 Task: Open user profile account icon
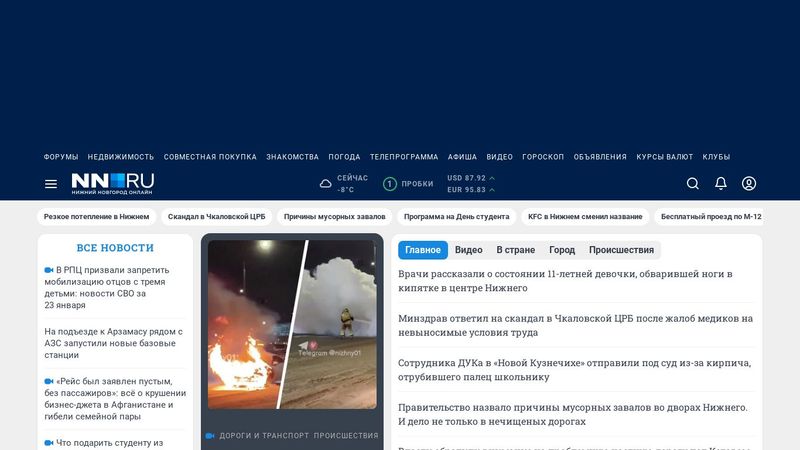(x=748, y=183)
